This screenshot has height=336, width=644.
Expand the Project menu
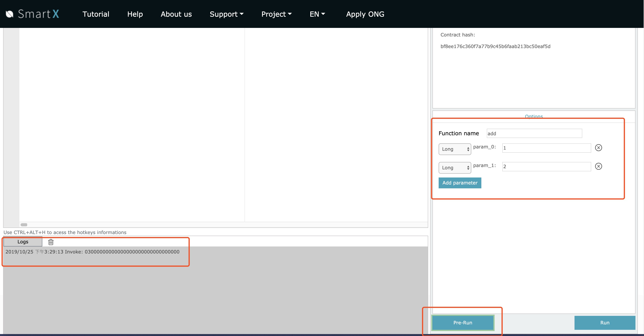276,14
